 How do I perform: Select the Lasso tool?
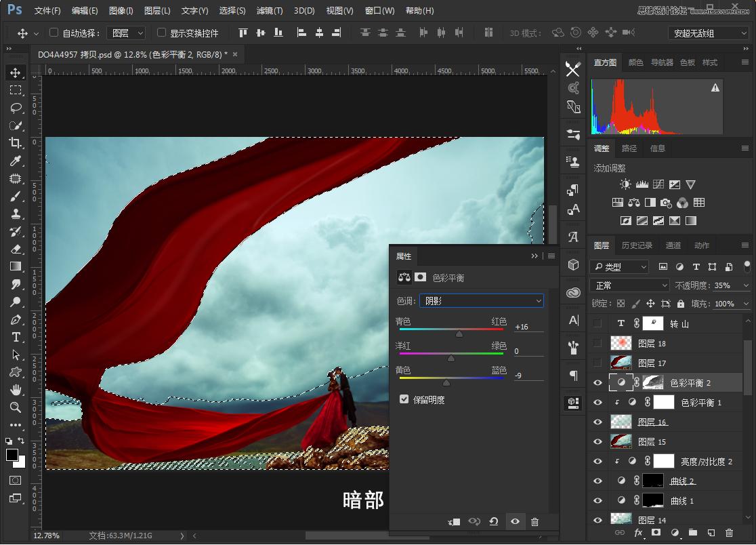(x=16, y=107)
